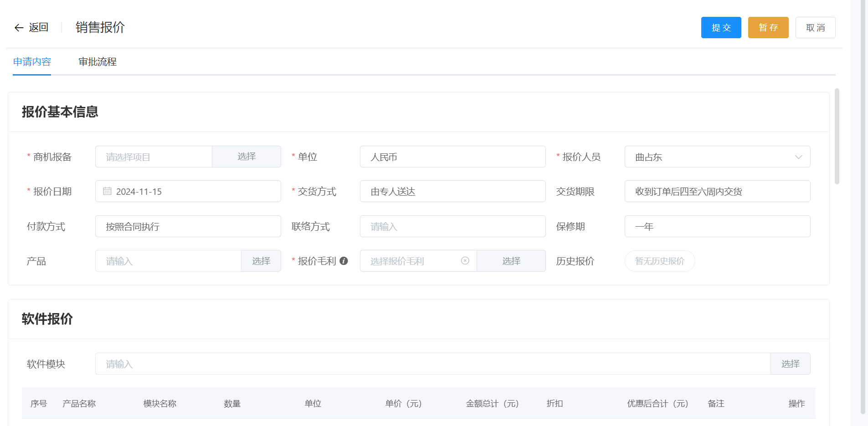Click the 暂无历史报价 button
Screen dimensions: 868x426
point(659,261)
